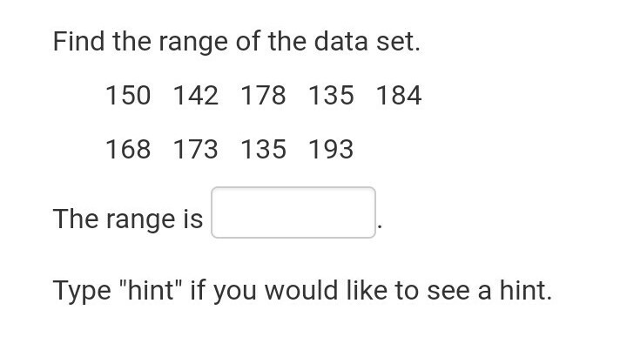Select the number 173 in the second row
Image resolution: width=627 pixels, height=364 pixels.
click(196, 149)
